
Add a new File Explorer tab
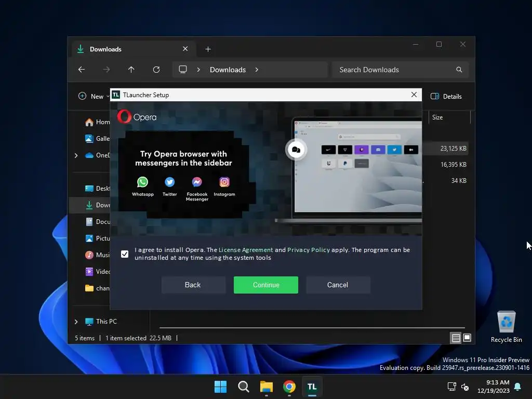[208, 49]
